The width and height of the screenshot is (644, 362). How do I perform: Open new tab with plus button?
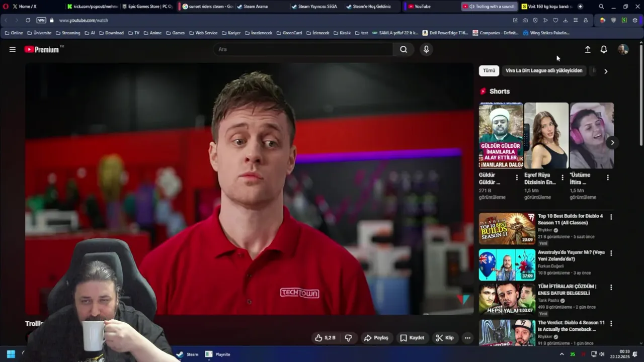tap(580, 7)
